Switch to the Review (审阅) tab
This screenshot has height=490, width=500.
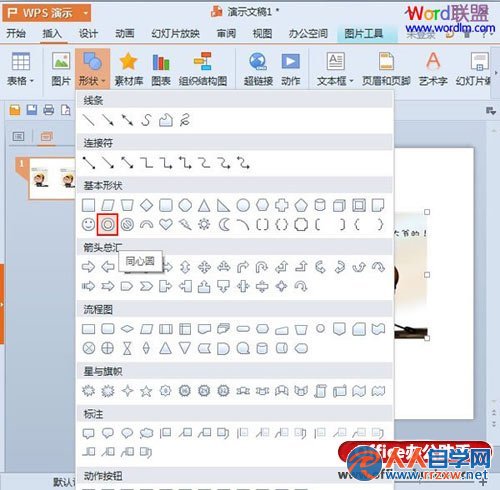(x=226, y=33)
